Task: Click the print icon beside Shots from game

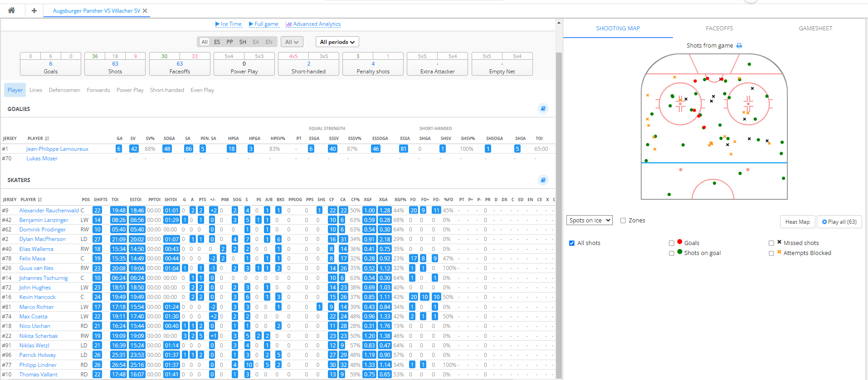Action: (739, 46)
